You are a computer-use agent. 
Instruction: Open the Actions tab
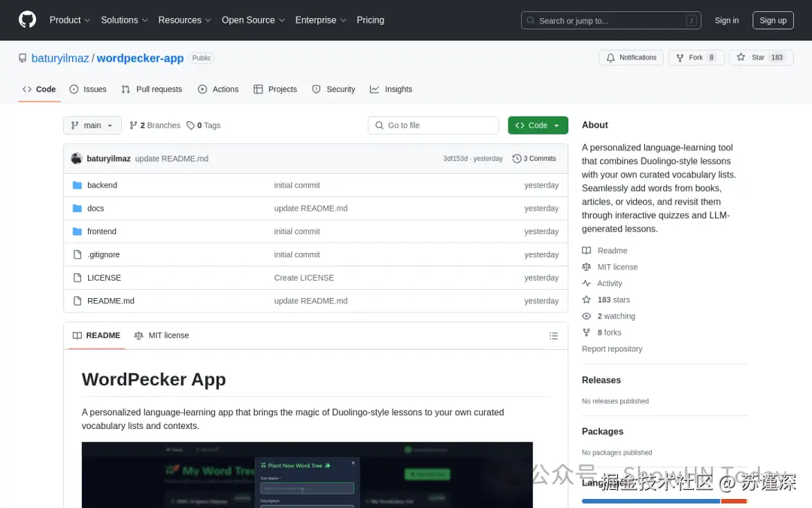[x=218, y=89]
